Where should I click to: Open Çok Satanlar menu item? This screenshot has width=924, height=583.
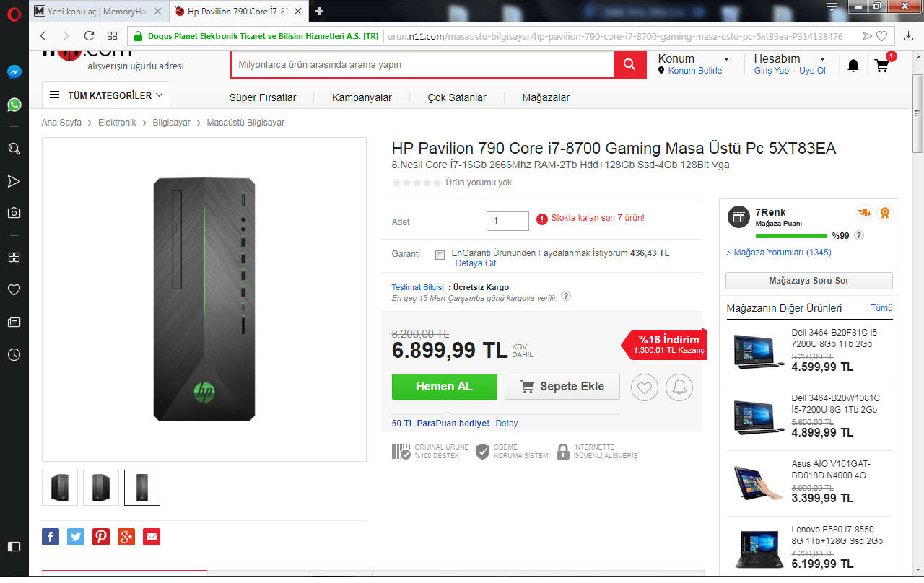tap(457, 97)
